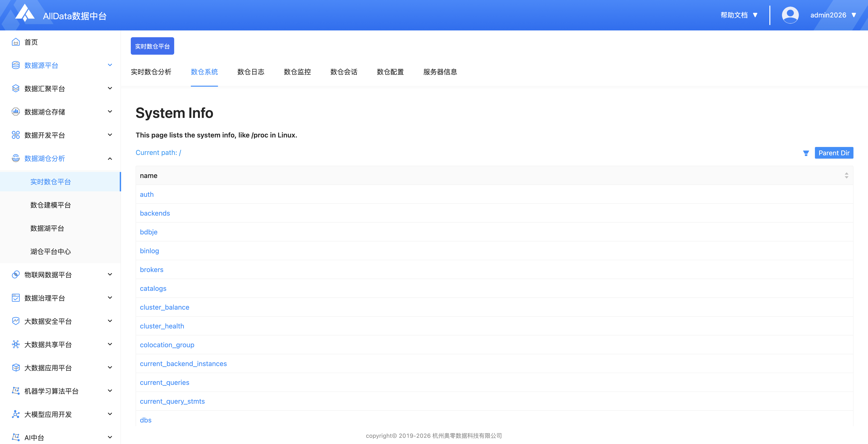Expand the AI中台 menu chevron

[x=110, y=437]
